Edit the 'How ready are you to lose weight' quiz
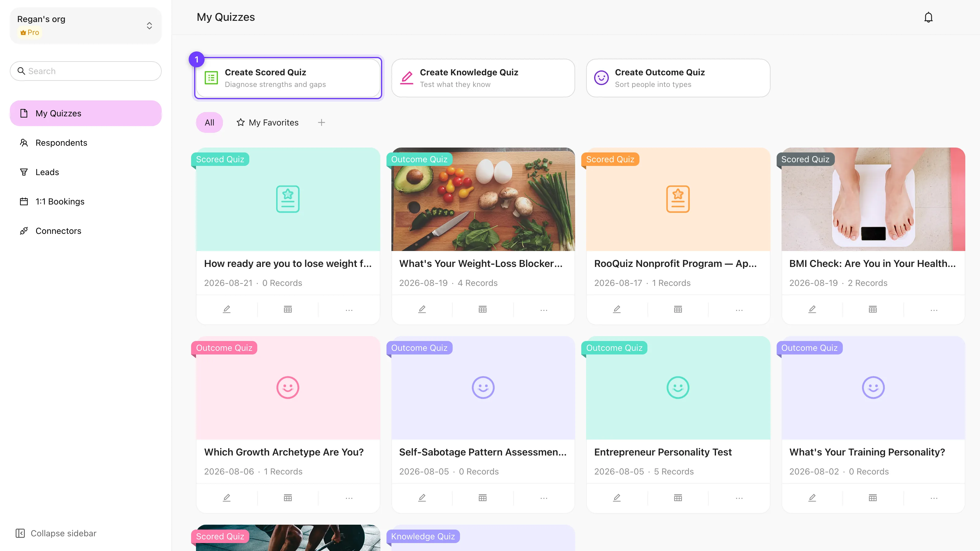 (227, 309)
